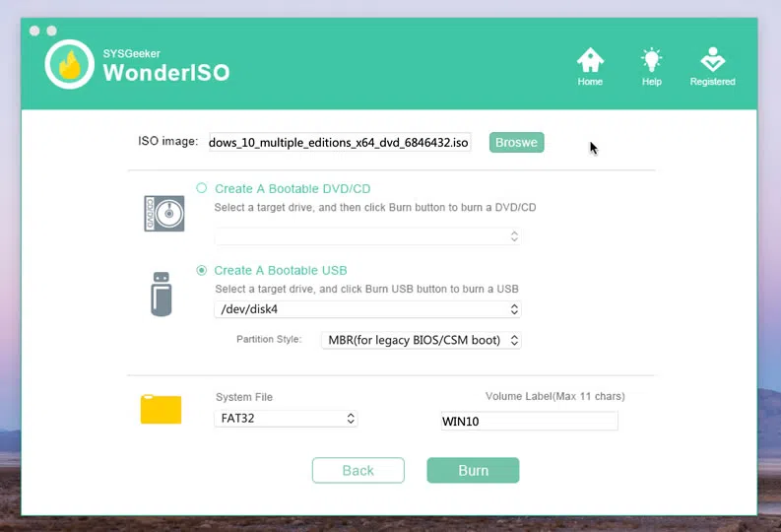Click the Volume Label WIN10 field
This screenshot has height=532, width=781.
[529, 422]
